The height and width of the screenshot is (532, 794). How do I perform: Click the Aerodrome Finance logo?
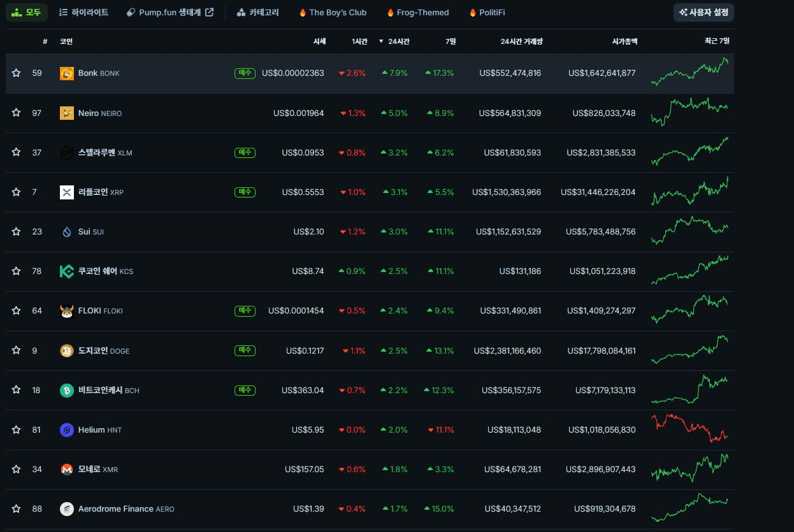tap(67, 509)
